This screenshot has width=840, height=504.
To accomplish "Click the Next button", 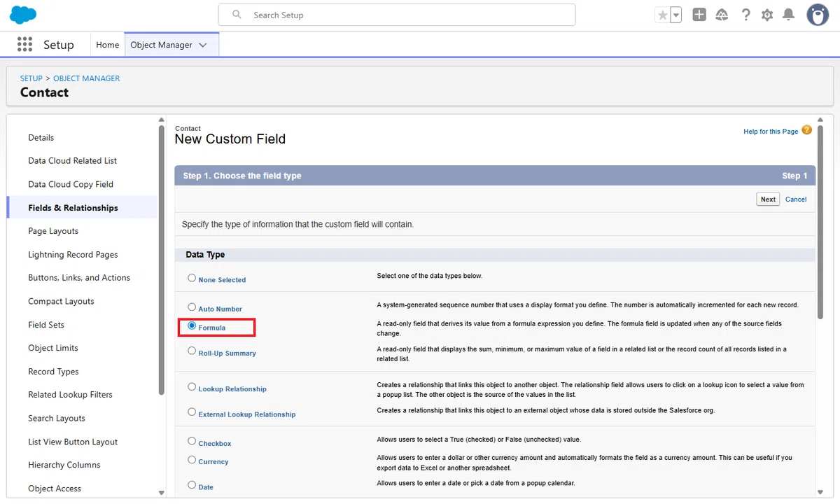I will (x=768, y=199).
